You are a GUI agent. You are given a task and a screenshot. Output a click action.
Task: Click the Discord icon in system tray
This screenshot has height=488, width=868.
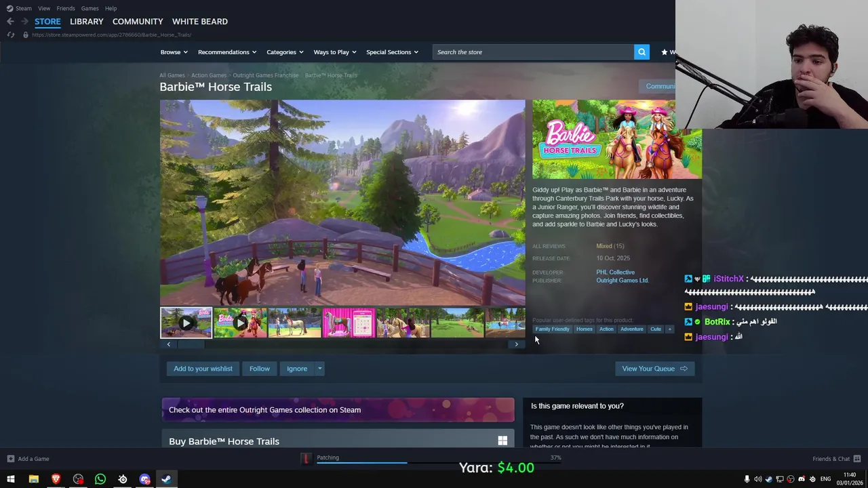802,479
